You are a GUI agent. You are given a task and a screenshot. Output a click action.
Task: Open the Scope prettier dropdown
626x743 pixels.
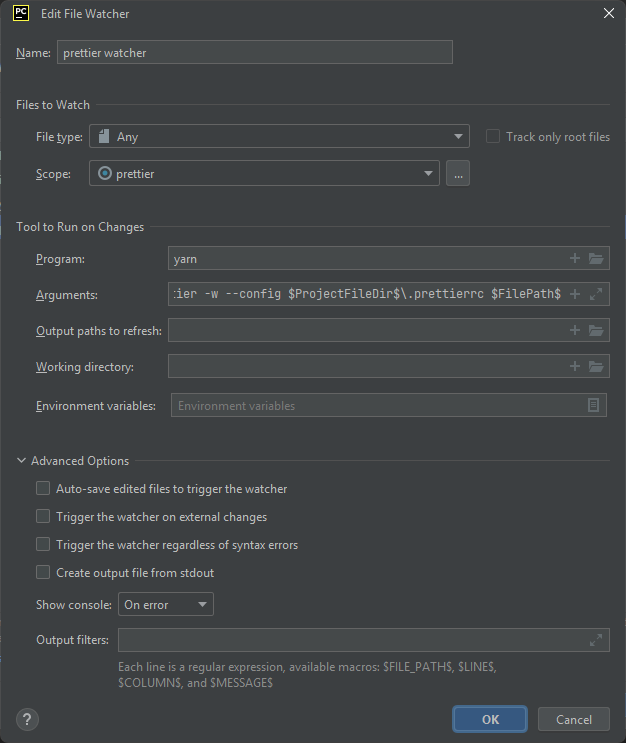(x=264, y=174)
